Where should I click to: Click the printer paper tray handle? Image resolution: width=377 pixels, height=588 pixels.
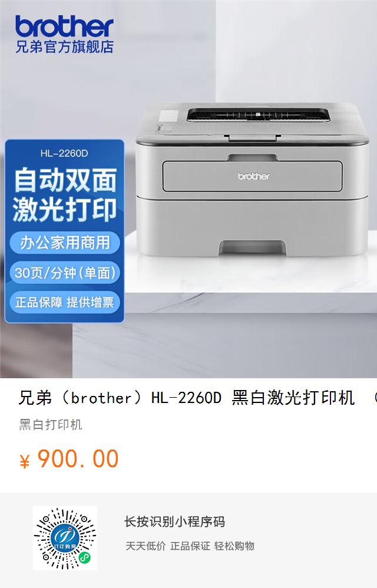[253, 248]
